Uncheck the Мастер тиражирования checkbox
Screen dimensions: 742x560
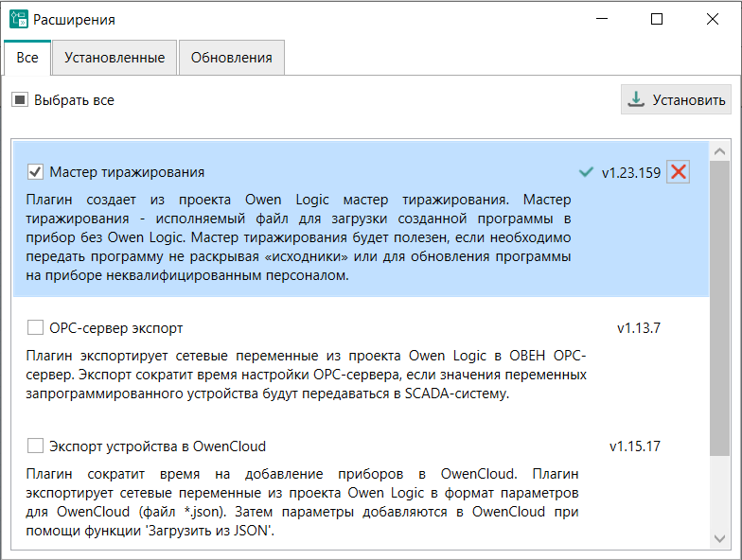[36, 172]
